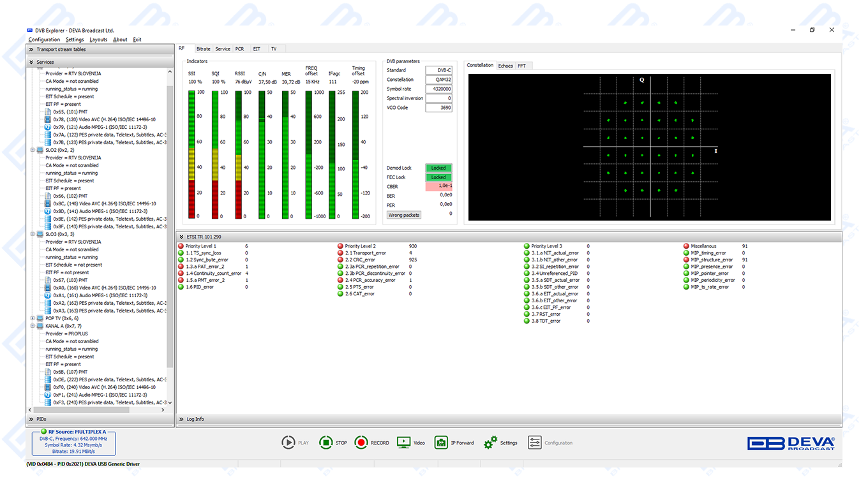Expand the Transport stream tables panel
Viewport: 868px width, 493px height.
(x=31, y=49)
